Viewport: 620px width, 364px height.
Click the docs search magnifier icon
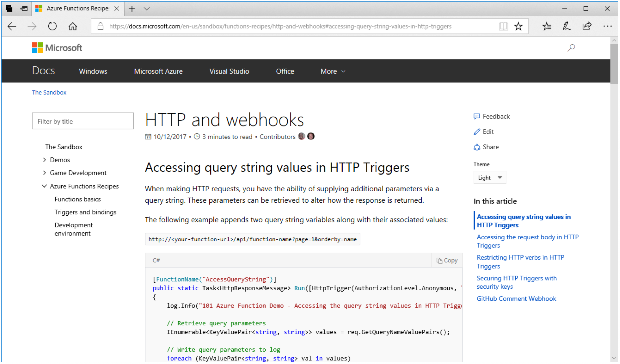click(571, 48)
